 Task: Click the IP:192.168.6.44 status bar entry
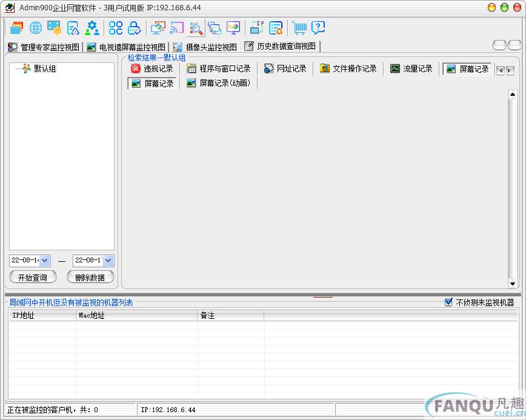click(x=168, y=410)
